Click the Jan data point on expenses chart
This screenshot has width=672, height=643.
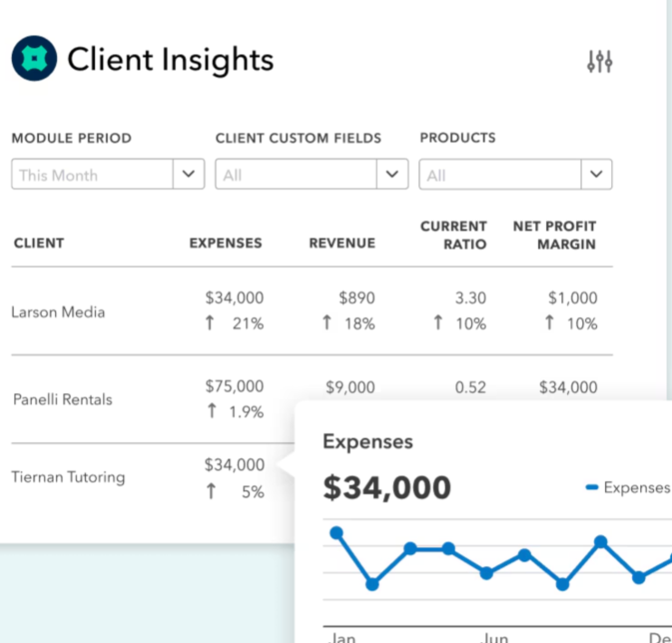coord(336,533)
